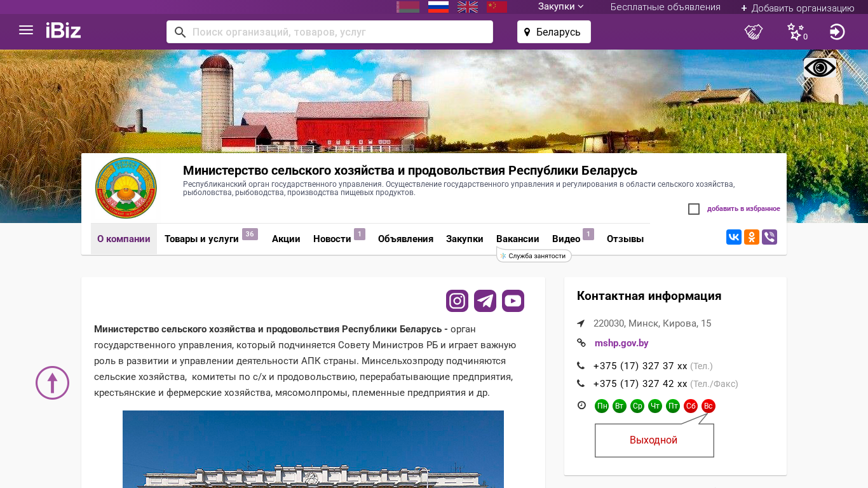The height and width of the screenshot is (488, 868).
Task: Click the Бесплатные объявления link
Action: [x=665, y=7]
